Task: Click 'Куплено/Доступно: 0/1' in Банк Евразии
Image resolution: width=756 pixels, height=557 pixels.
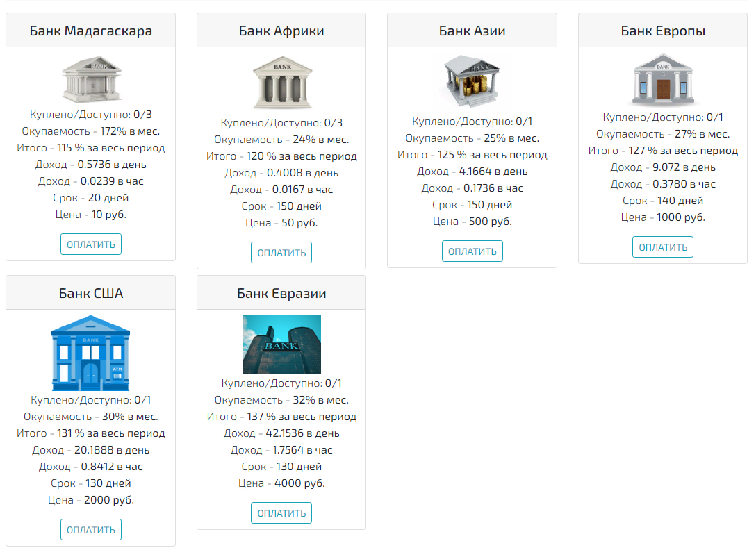Action: 281,383
